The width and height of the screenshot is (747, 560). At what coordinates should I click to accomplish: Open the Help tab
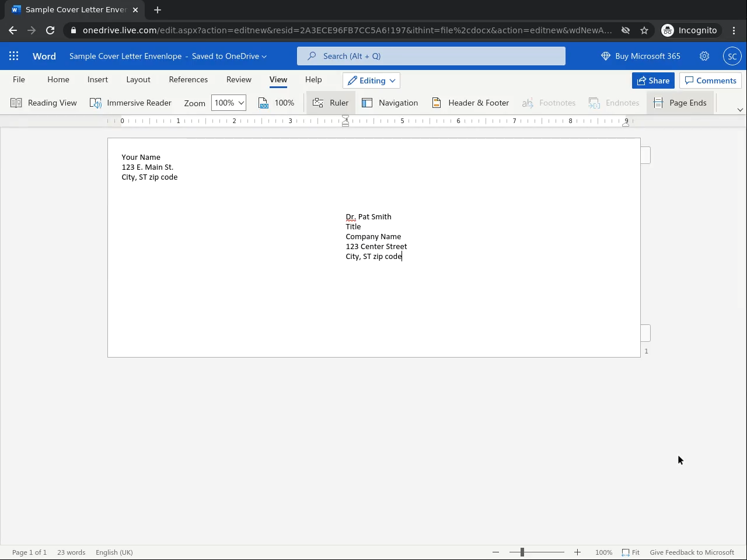click(313, 79)
